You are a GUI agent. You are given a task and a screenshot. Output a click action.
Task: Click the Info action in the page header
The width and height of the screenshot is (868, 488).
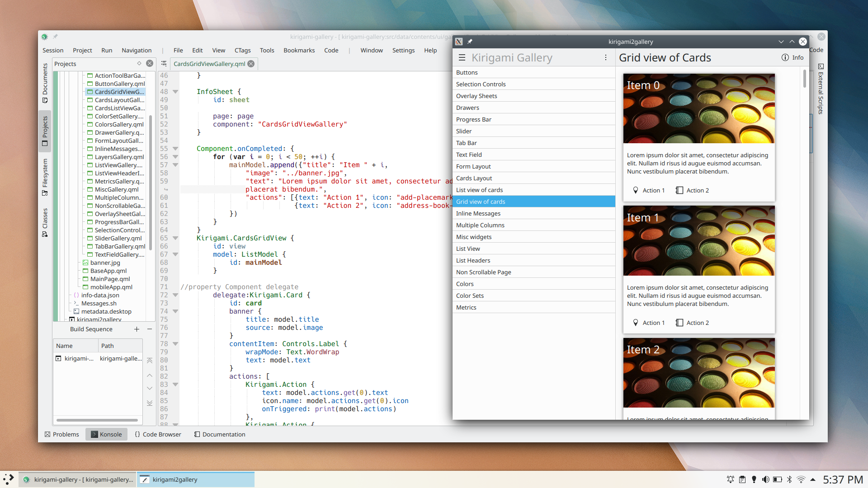coord(793,58)
